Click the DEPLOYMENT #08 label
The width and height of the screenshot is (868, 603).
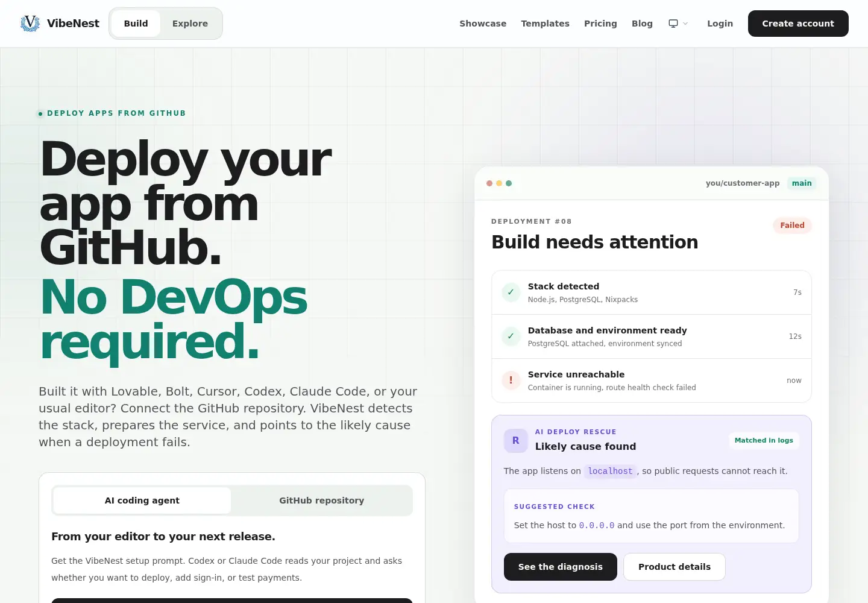click(x=532, y=221)
